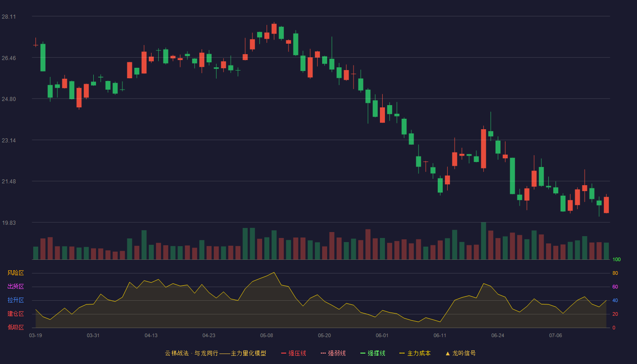Click the pink 强弱线 dashed legend marker

323,353
